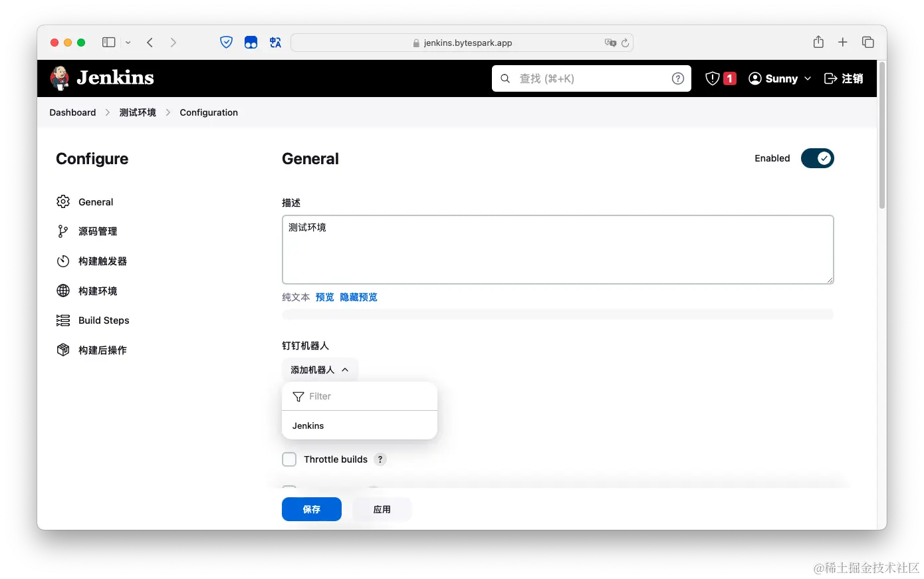This screenshot has width=924, height=579.
Task: Click the breadcrumb chevron after 测试环境
Action: pyautogui.click(x=168, y=112)
